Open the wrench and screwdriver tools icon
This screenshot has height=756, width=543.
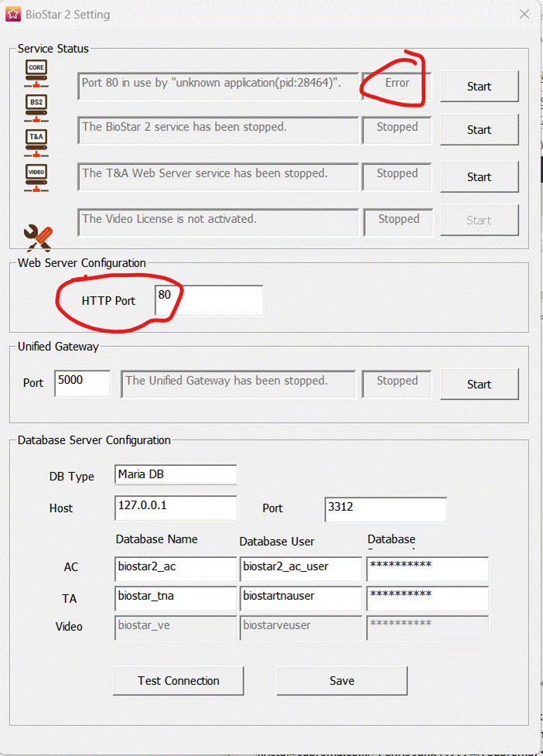pos(38,238)
